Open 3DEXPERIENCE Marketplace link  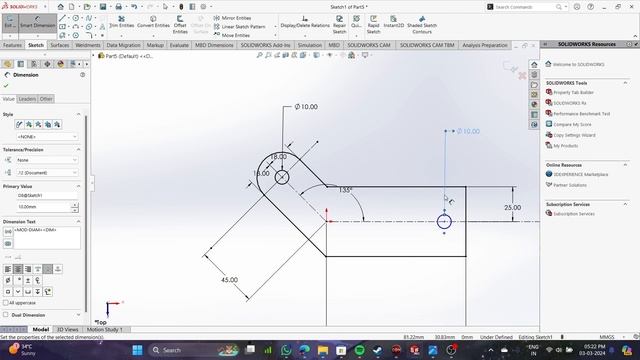pos(580,174)
